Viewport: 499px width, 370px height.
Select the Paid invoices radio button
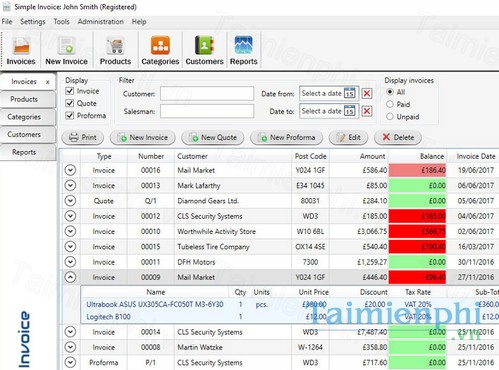coord(390,104)
